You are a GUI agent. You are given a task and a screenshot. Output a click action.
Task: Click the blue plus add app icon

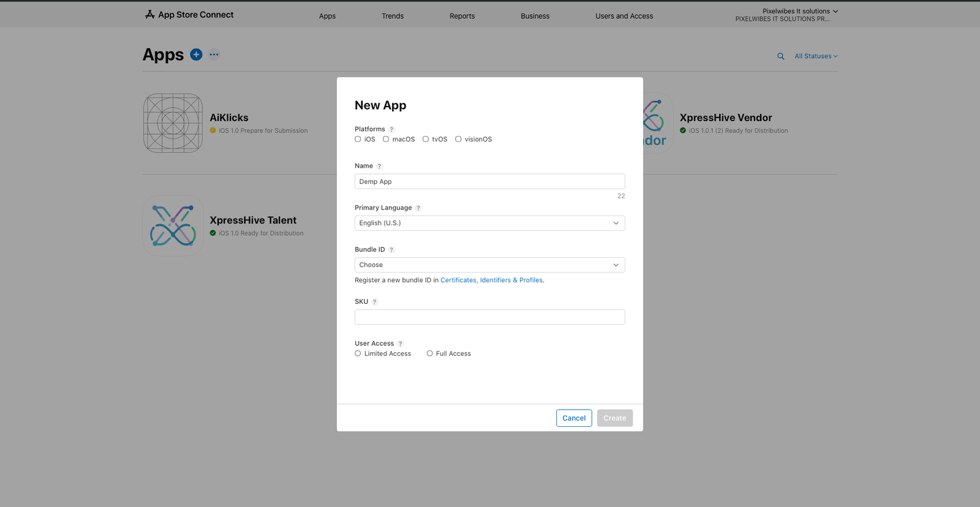(196, 54)
